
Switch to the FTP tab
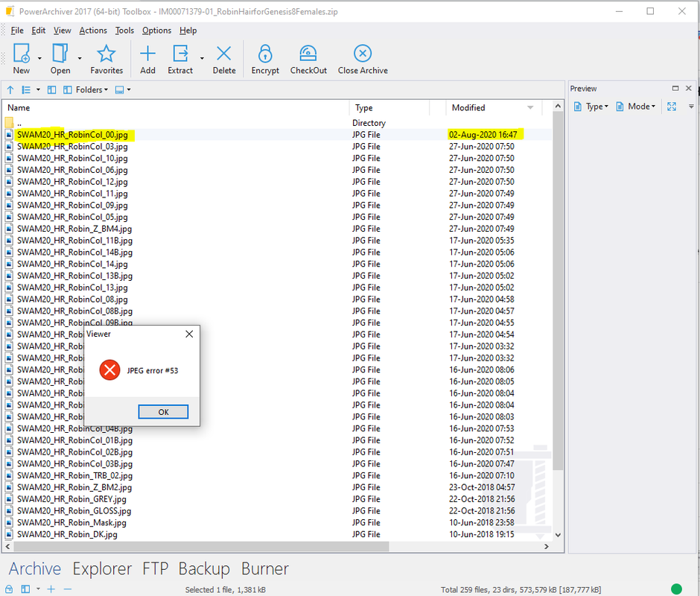(x=155, y=568)
